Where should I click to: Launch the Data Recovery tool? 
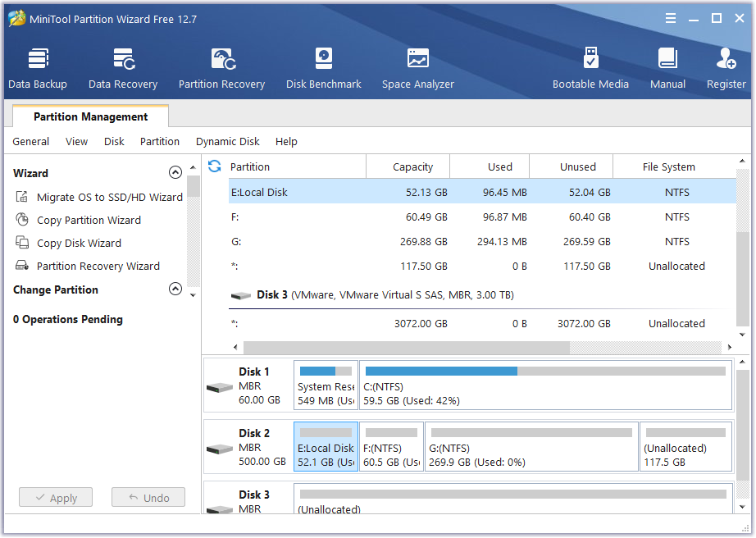(x=123, y=68)
